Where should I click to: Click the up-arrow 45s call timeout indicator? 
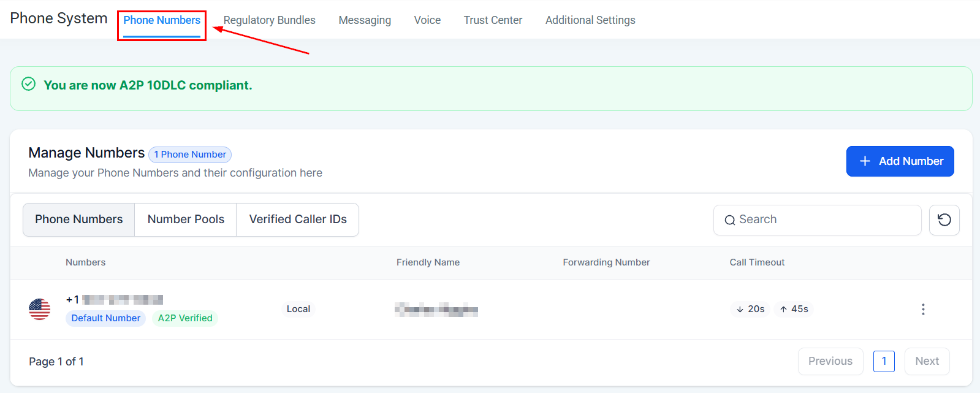coord(792,309)
